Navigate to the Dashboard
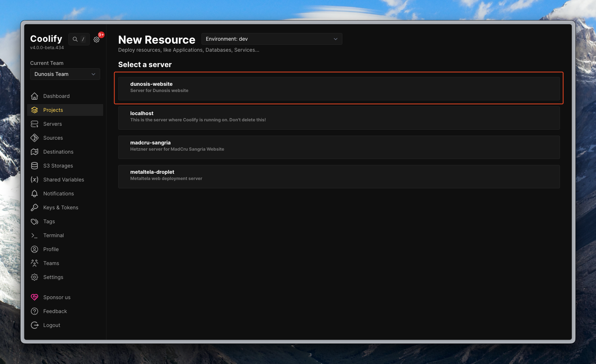The height and width of the screenshot is (364, 596). coord(56,96)
